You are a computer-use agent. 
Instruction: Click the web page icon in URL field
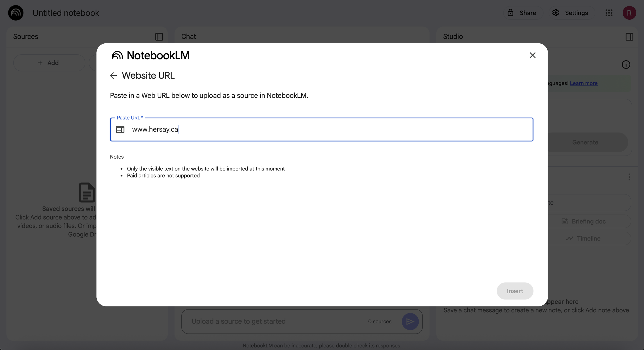(120, 129)
